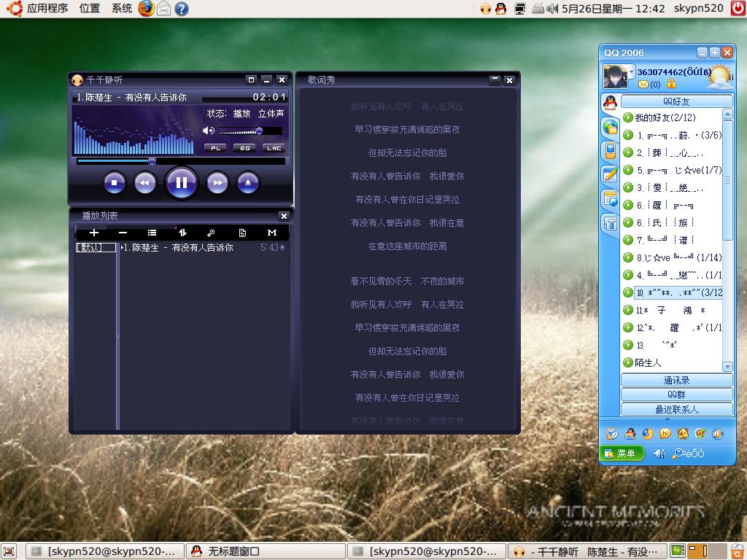Toggle the PL playlist window
The image size is (747, 560).
[x=215, y=148]
